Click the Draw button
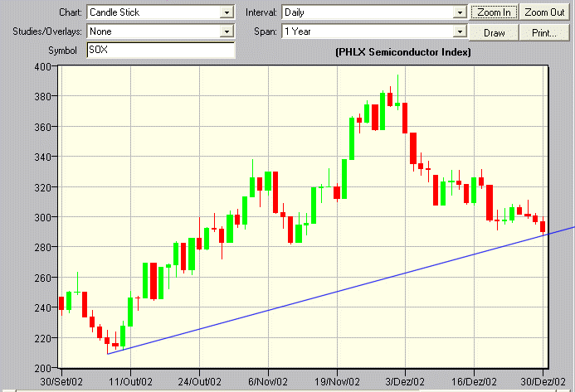Image resolution: width=575 pixels, height=392 pixels. (494, 32)
